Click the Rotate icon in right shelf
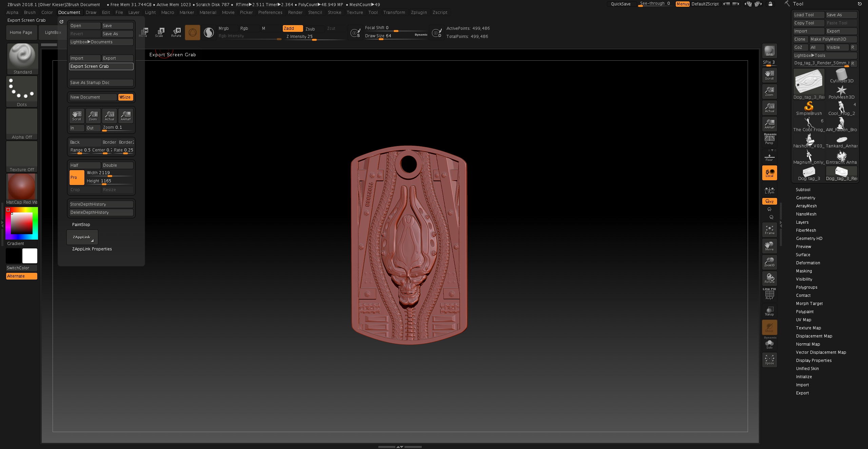This screenshot has height=449, width=868. (x=769, y=279)
